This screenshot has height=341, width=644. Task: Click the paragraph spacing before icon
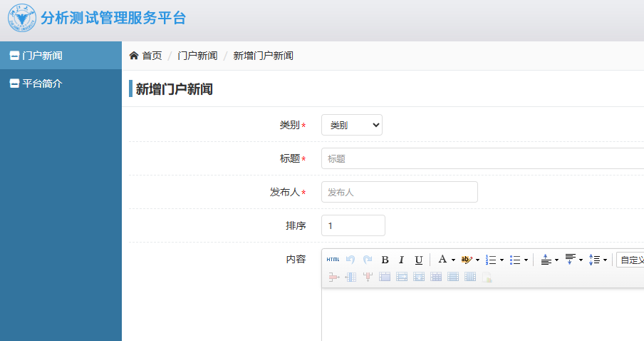[546, 260]
